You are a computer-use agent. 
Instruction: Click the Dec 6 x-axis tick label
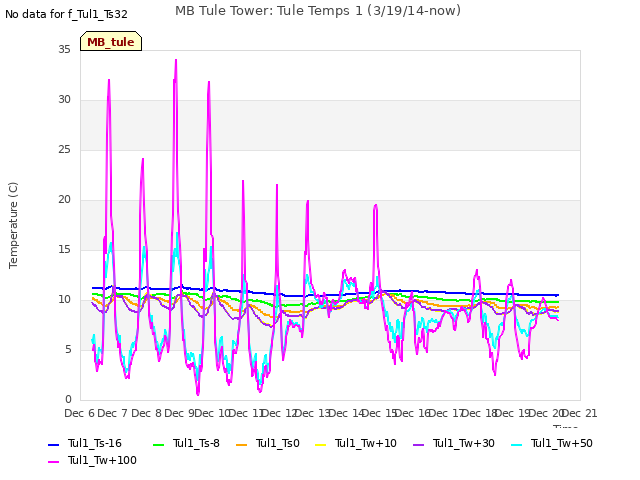(x=79, y=413)
